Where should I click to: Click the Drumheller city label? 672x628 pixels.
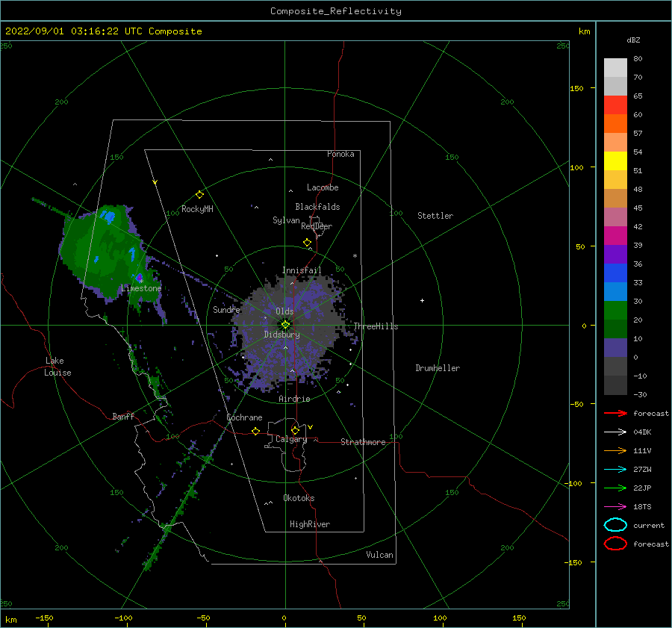438,368
